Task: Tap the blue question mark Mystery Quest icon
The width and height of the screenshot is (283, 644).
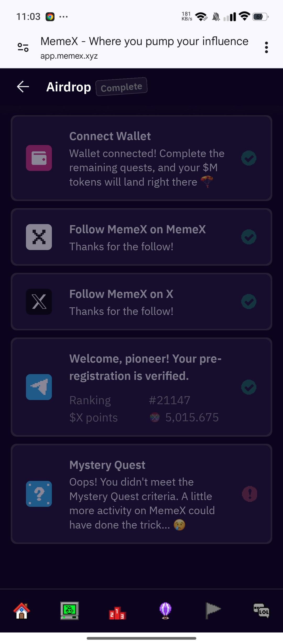Action: [x=39, y=494]
